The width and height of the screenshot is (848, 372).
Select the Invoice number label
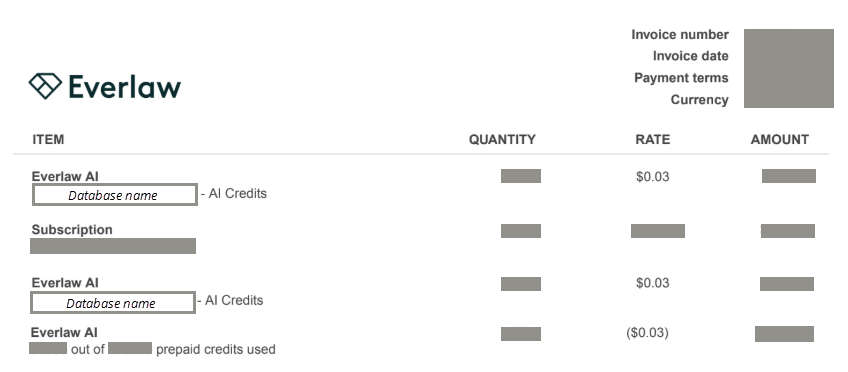(x=680, y=35)
